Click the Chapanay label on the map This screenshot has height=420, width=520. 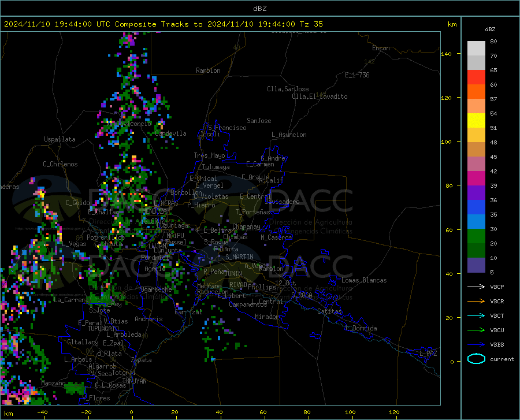click(246, 226)
